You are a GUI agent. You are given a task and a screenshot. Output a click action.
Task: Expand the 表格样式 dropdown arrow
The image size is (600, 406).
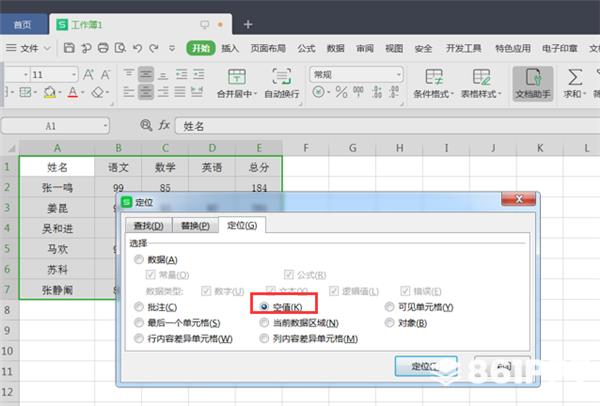pos(499,94)
